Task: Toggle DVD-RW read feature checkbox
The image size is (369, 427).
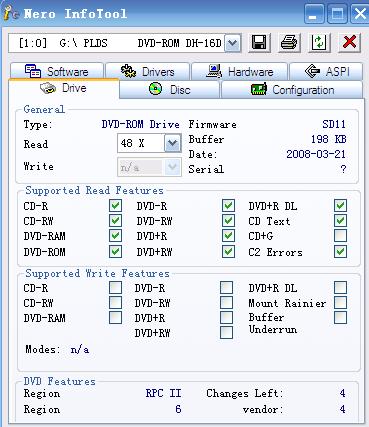Action: click(x=228, y=221)
